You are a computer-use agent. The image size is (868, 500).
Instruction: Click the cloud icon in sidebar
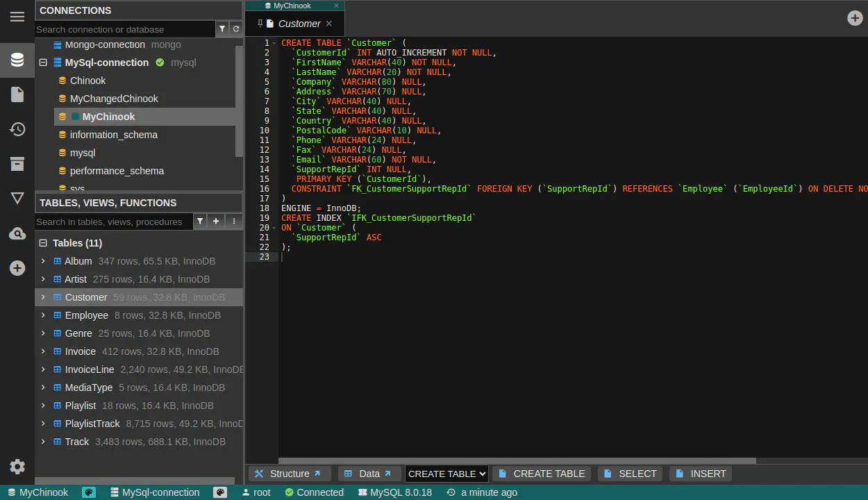coord(17,234)
